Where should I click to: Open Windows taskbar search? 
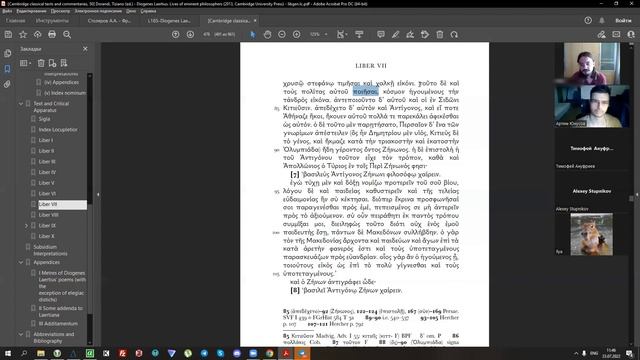click(x=24, y=353)
